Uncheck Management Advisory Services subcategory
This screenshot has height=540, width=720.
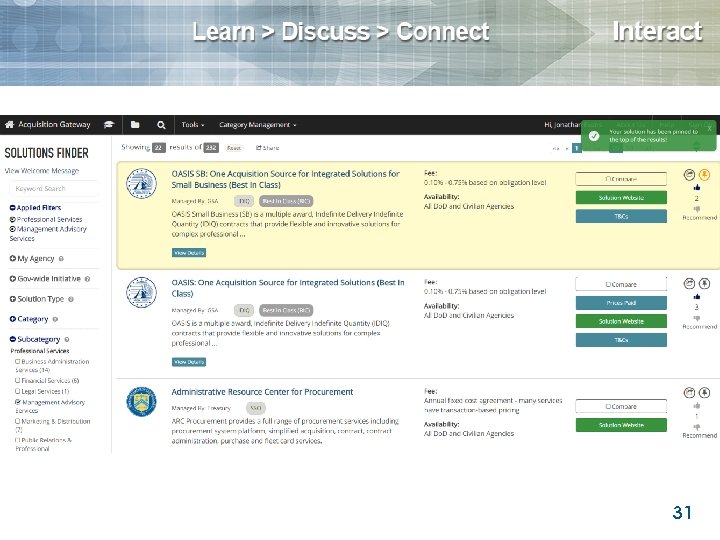[18, 402]
